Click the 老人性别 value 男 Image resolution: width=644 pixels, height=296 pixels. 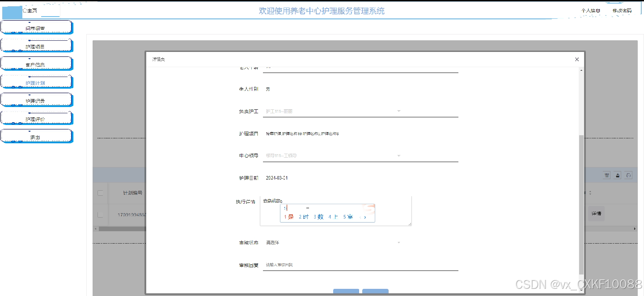click(x=268, y=89)
